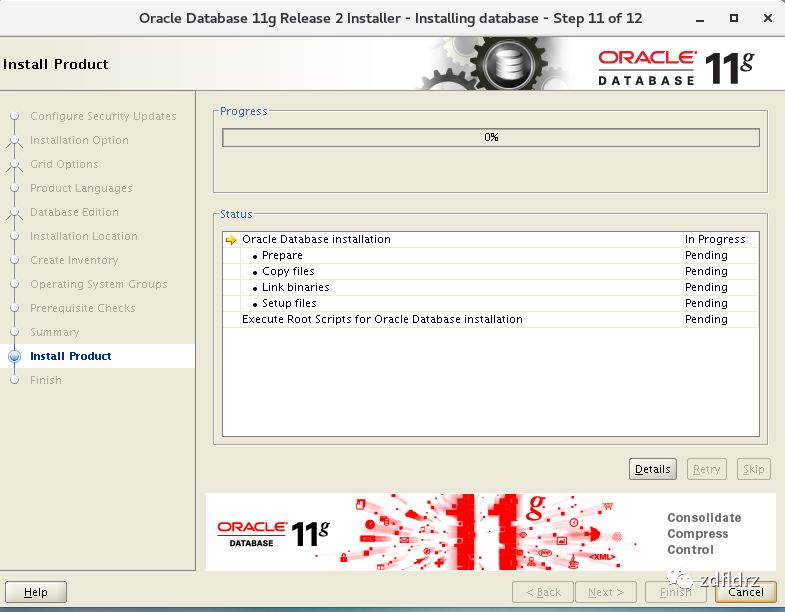Viewport: 785px width, 612px height.
Task: Cancel the Oracle installation
Action: (x=745, y=592)
